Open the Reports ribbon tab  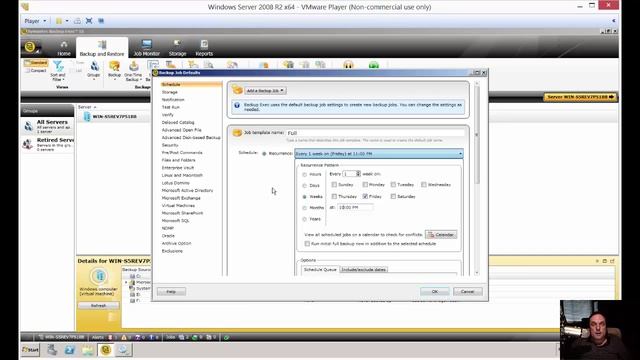tap(204, 48)
